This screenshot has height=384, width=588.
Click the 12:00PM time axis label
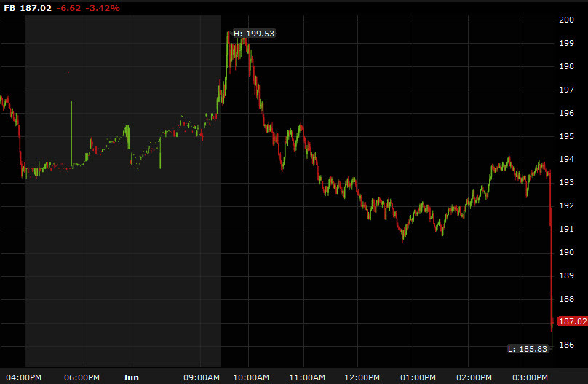point(362,377)
